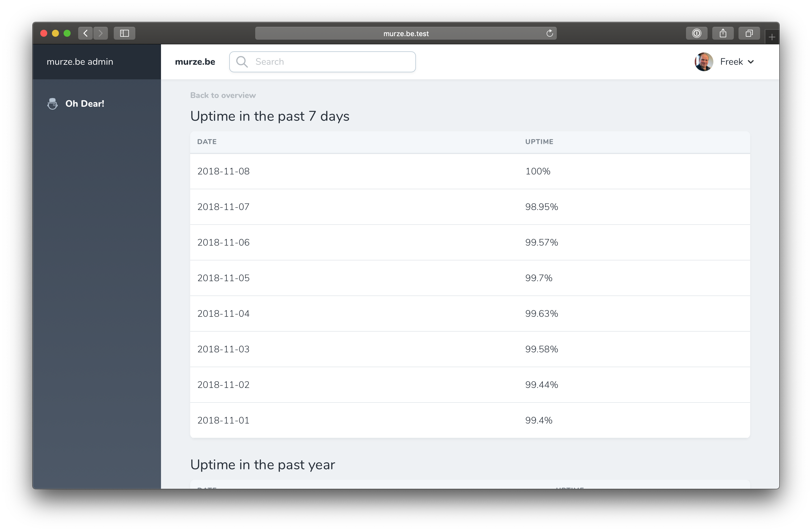Select the murze.be logo
The image size is (812, 532).
point(195,62)
